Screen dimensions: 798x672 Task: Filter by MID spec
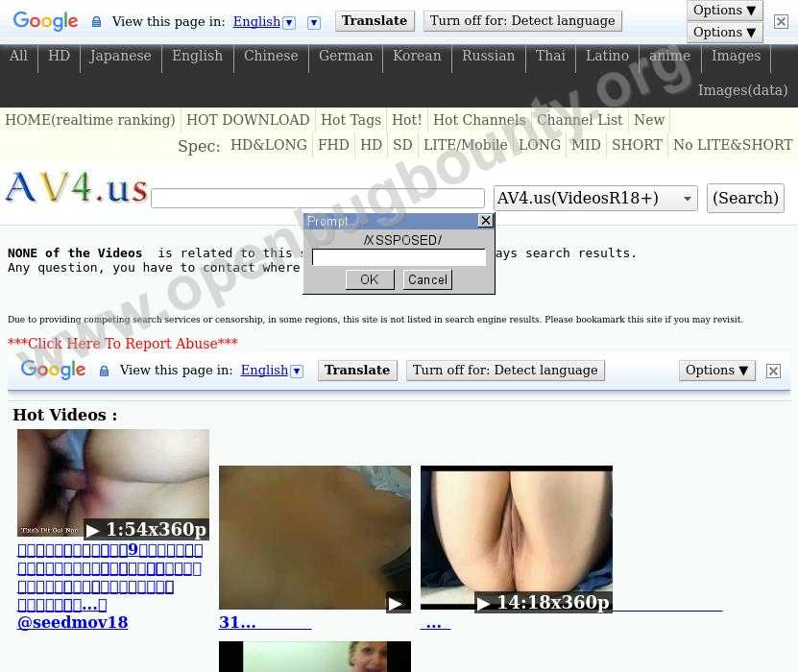587,145
